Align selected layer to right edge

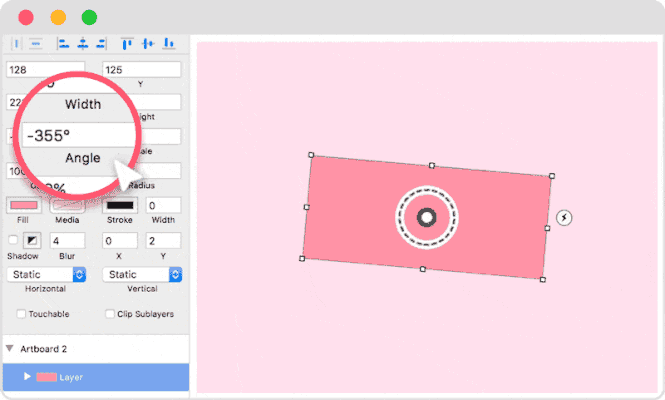pyautogui.click(x=101, y=43)
